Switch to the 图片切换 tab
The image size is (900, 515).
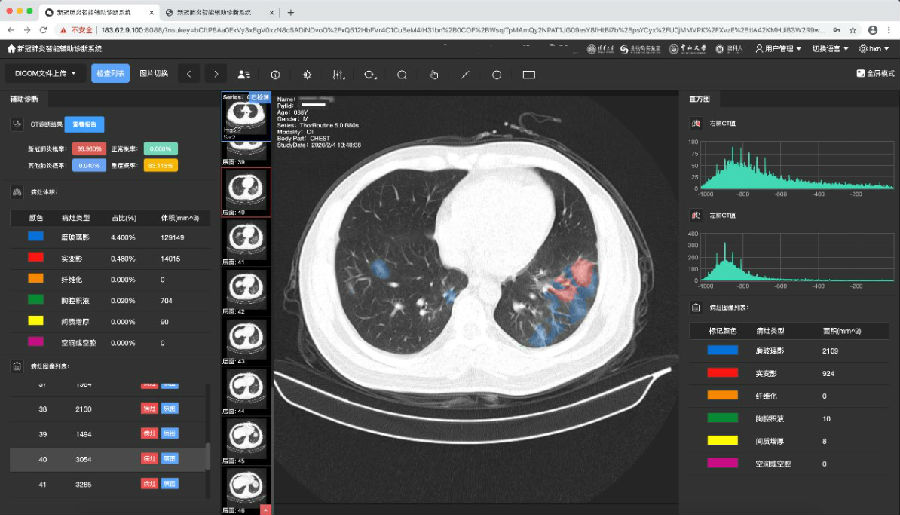[x=153, y=73]
